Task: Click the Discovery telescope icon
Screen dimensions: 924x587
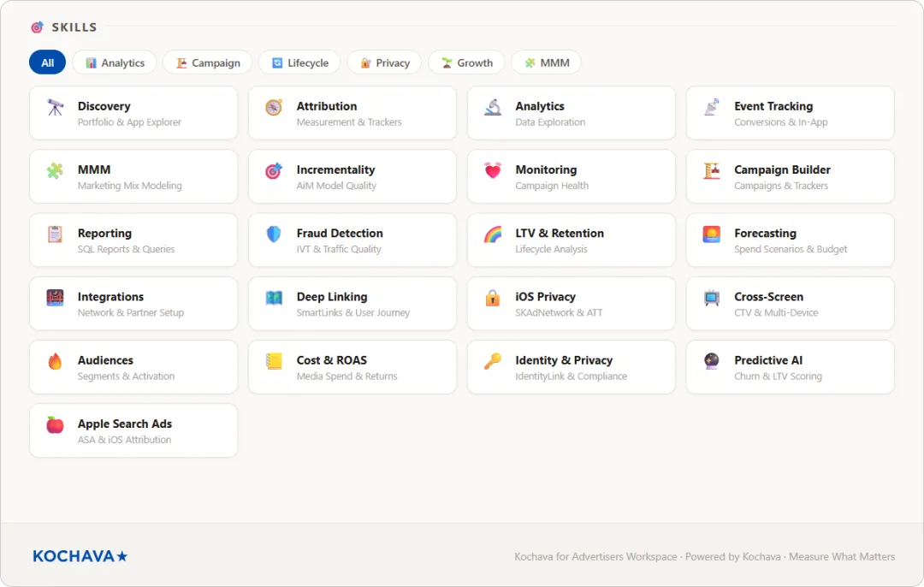Action: click(56, 107)
